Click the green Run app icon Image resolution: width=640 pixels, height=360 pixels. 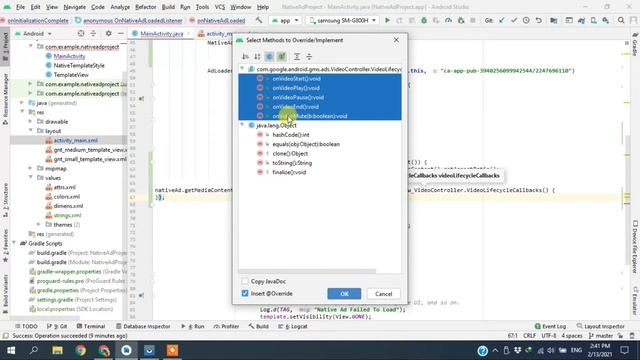tap(387, 20)
